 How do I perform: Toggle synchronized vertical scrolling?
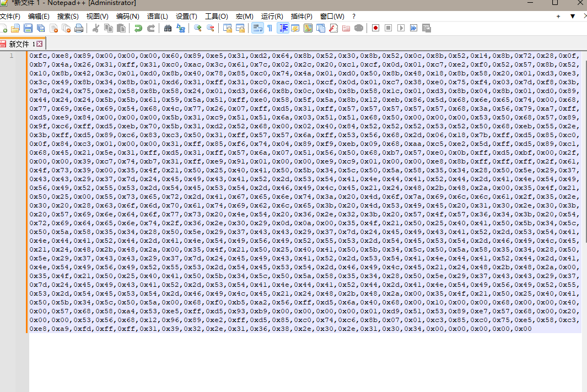click(x=227, y=28)
